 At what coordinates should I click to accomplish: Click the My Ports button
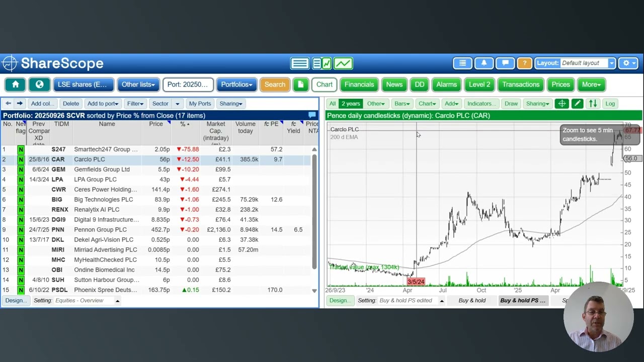[200, 104]
